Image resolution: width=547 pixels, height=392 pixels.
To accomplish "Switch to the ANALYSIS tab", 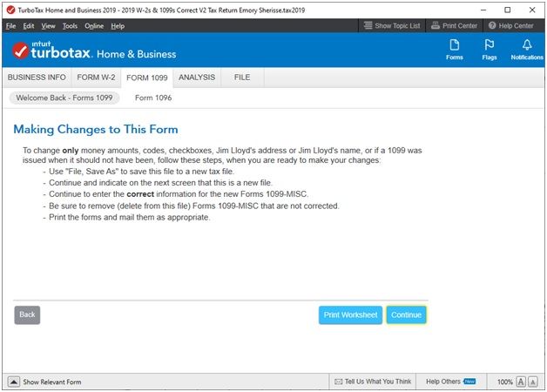I will 196,78.
